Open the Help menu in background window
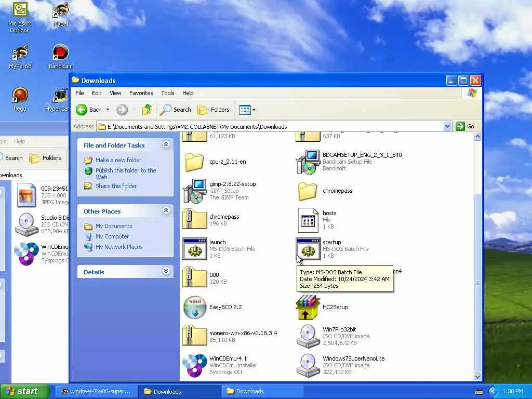 click(x=19, y=141)
